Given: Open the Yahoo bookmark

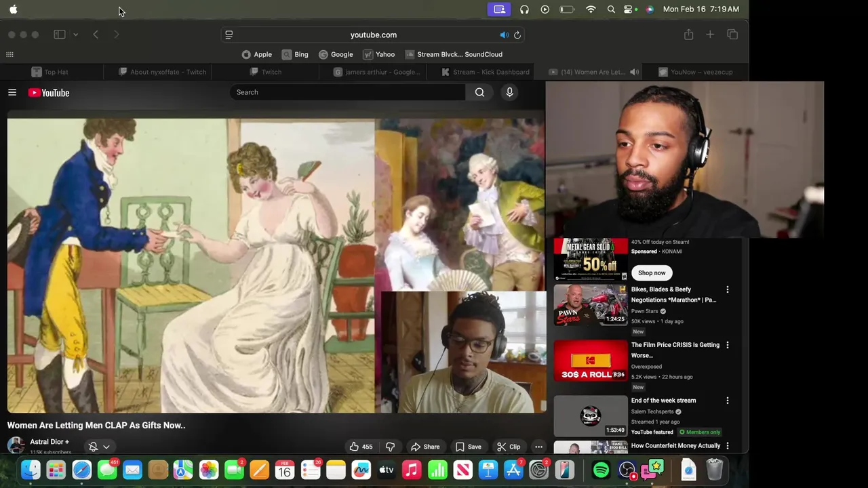Looking at the screenshot, I should point(379,54).
